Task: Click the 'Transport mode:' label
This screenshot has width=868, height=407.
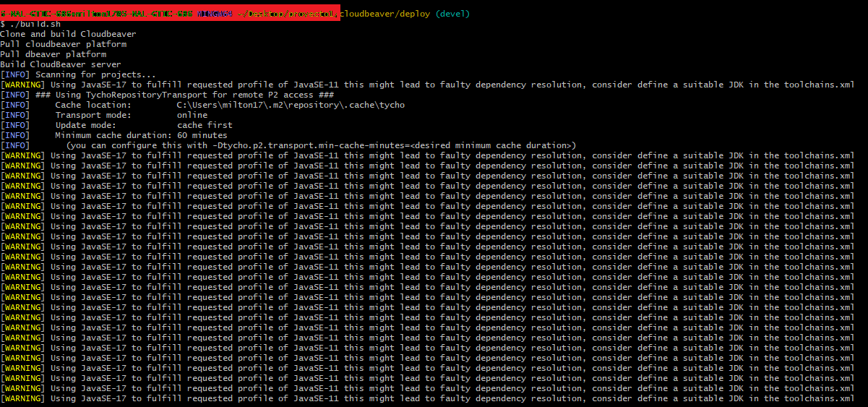Action: coord(93,115)
